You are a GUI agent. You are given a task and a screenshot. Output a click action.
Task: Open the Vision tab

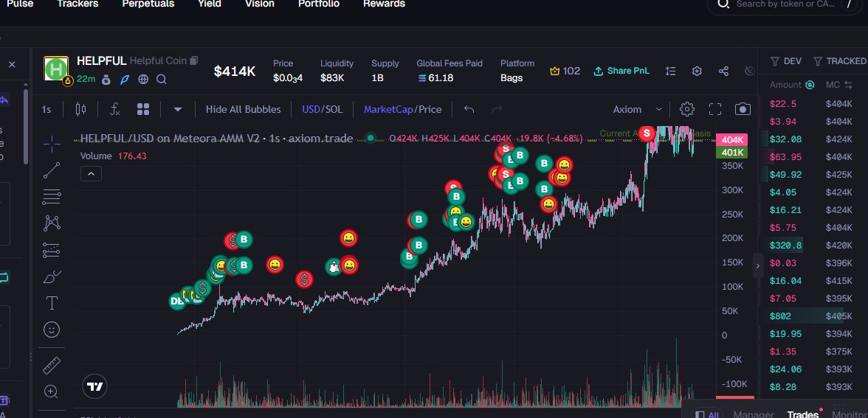(x=260, y=4)
